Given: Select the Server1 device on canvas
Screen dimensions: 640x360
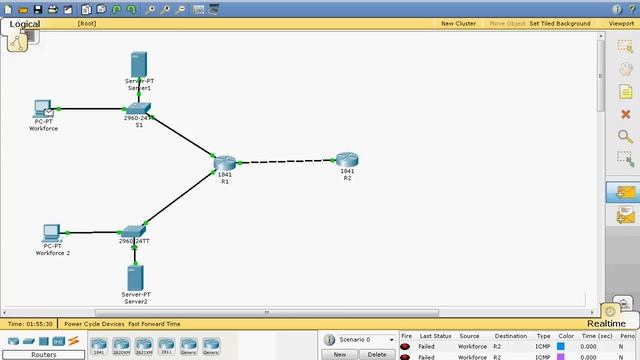Looking at the screenshot, I should tap(139, 64).
